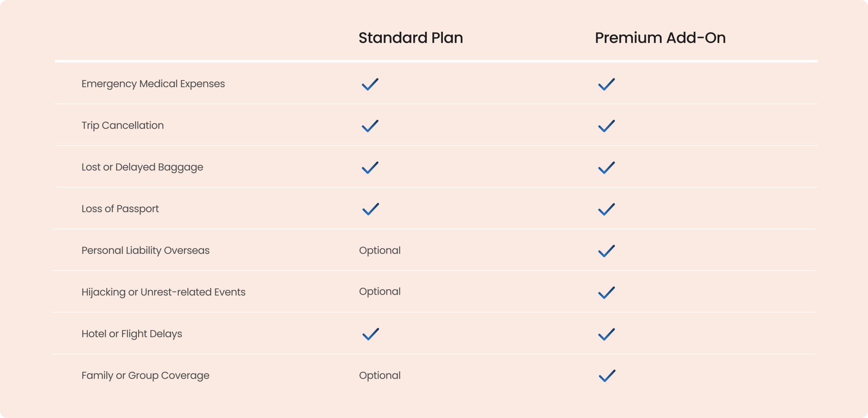Click Optional for Family or Group Coverage
Image resolution: width=868 pixels, height=418 pixels.
pyautogui.click(x=380, y=375)
